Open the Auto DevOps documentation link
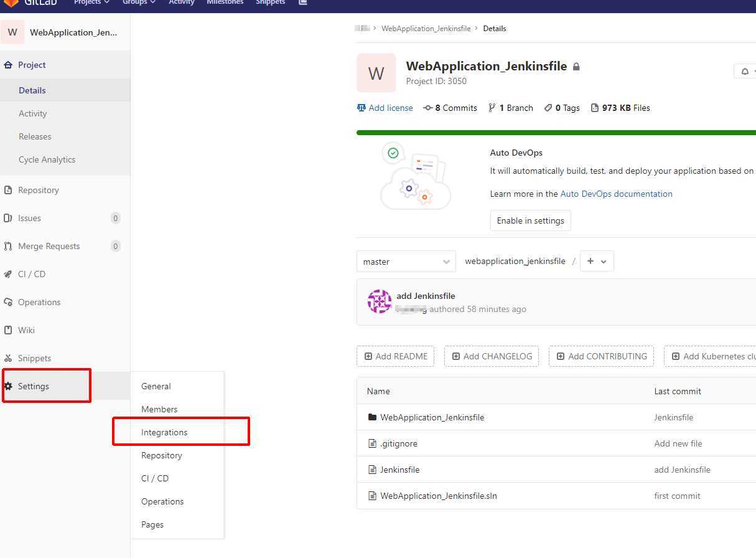 point(617,194)
